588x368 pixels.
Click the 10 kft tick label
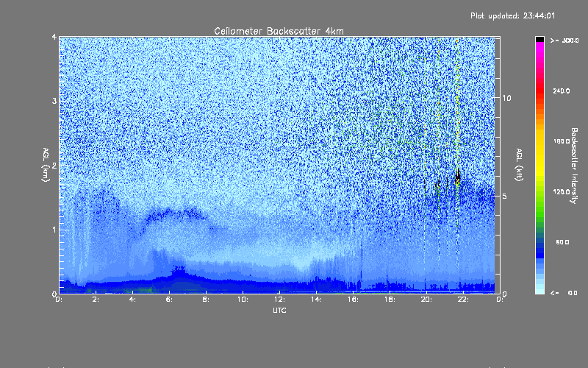click(x=506, y=98)
